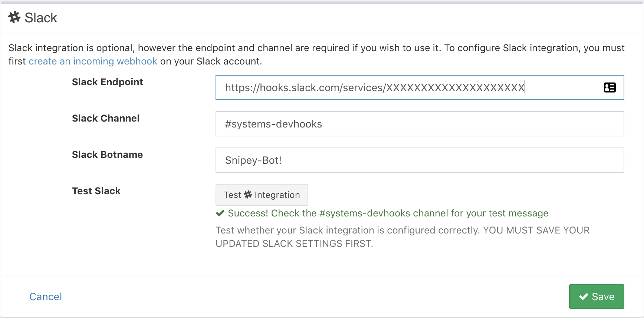Click the Slack Endpoint label
Viewport: 644px width, 318px height.
coord(107,82)
